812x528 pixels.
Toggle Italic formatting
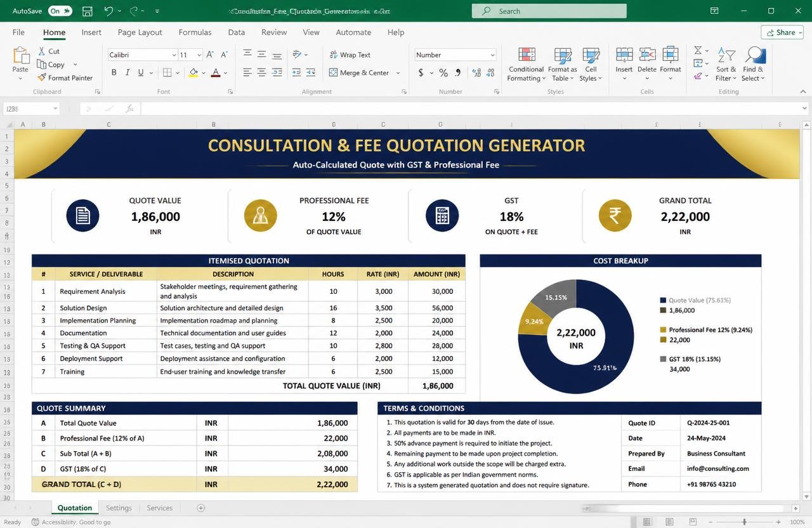128,72
